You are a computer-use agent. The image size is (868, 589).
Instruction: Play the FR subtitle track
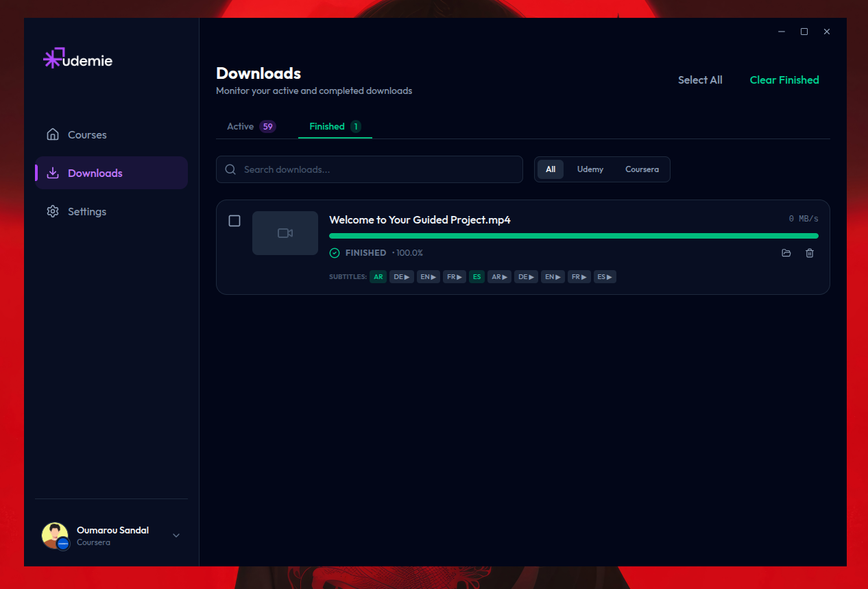click(455, 276)
